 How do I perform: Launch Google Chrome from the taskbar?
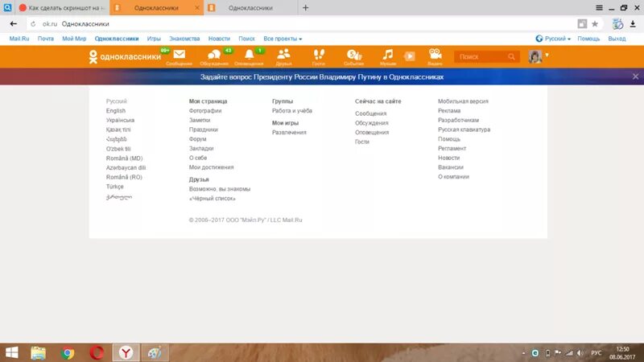68,352
